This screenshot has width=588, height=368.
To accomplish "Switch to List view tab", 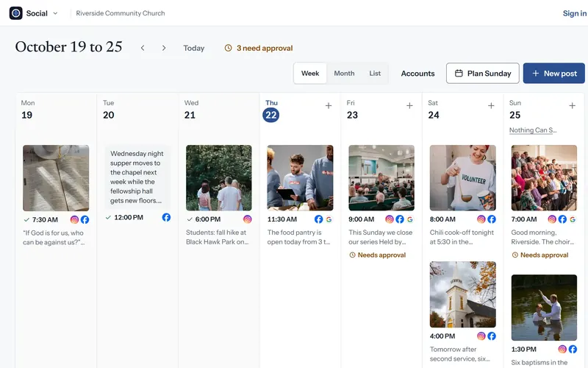I will (375, 73).
